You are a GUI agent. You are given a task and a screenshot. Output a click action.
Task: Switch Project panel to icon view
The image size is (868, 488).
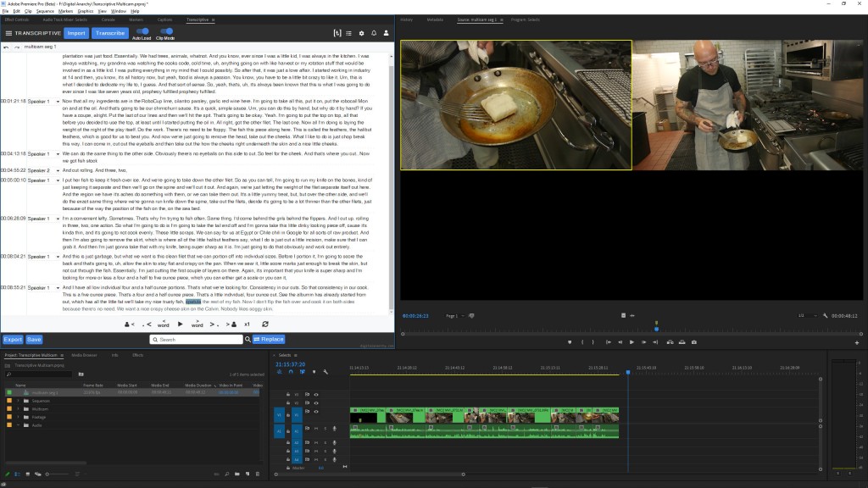(28, 474)
